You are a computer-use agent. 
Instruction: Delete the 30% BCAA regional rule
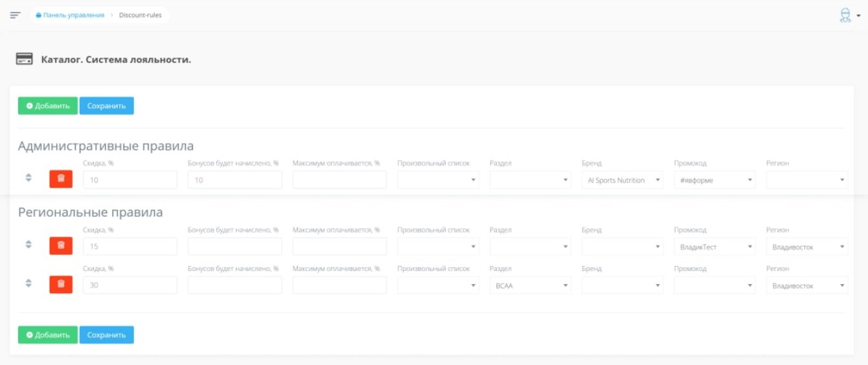tap(61, 285)
